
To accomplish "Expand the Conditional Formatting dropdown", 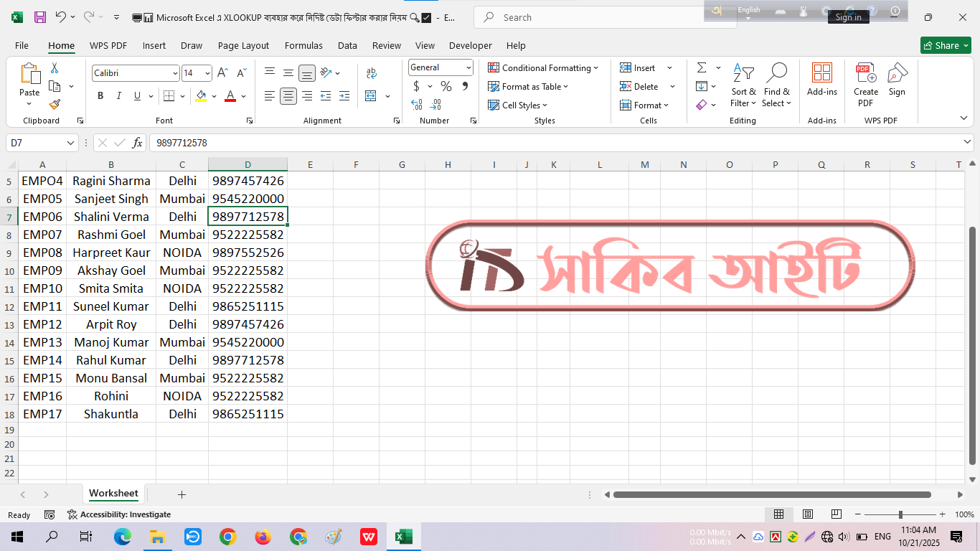I will click(x=543, y=68).
